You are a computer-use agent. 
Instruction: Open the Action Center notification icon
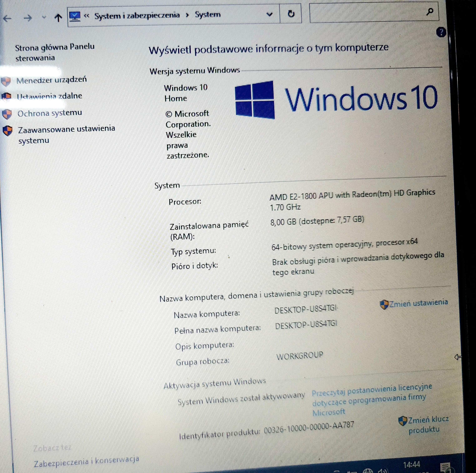445,468
